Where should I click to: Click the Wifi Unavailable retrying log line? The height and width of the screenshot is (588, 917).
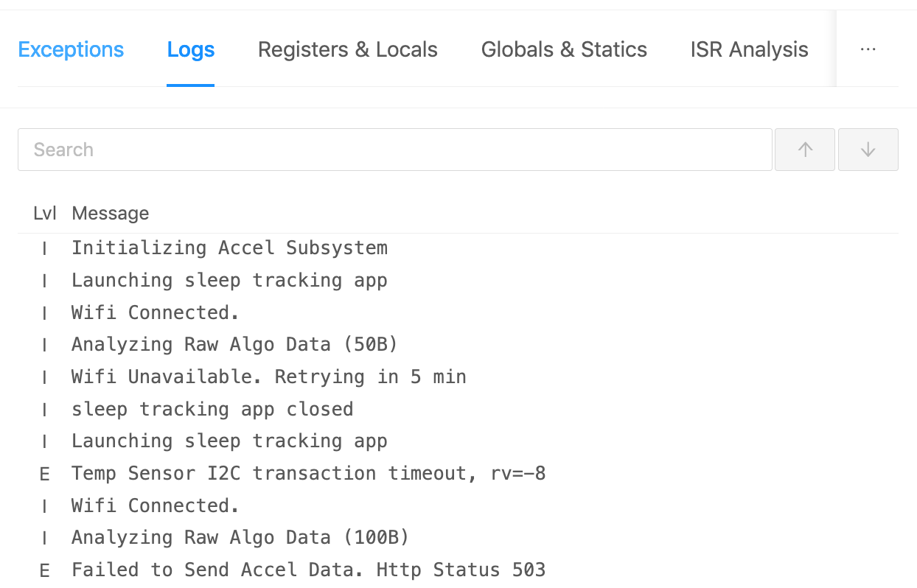[268, 377]
